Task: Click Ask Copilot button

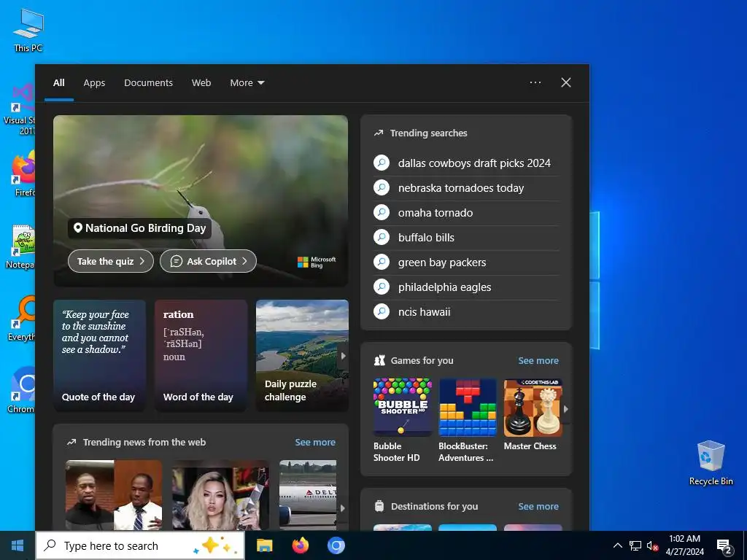Action: [208, 261]
